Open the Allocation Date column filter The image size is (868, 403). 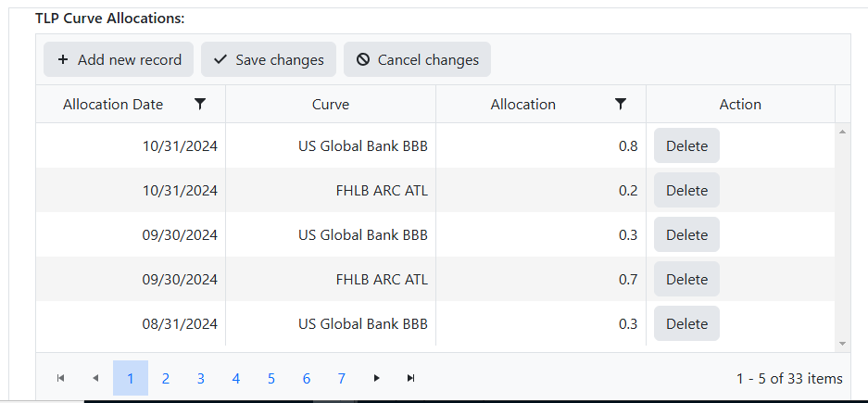pyautogui.click(x=200, y=105)
